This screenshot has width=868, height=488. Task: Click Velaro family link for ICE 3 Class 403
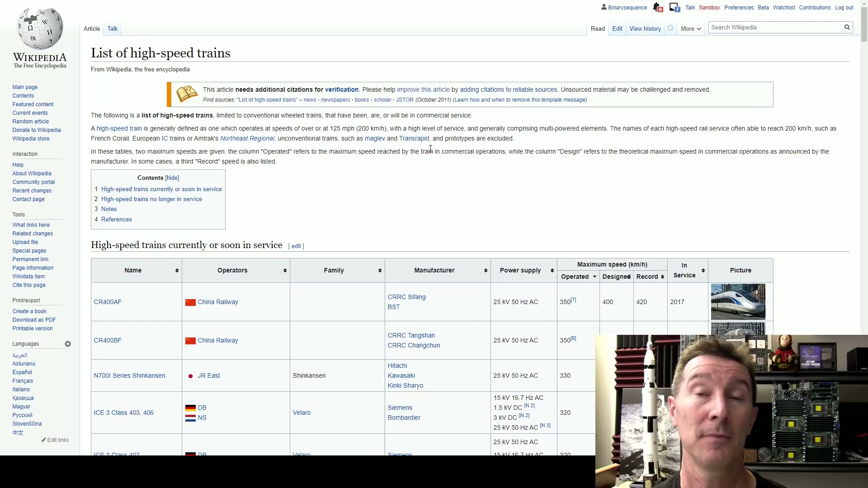click(302, 413)
